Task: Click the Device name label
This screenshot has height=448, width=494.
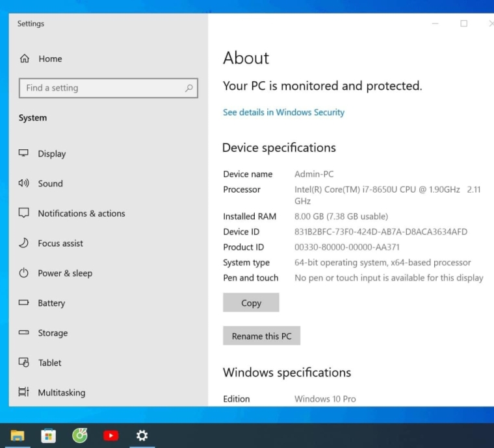Action: point(248,174)
